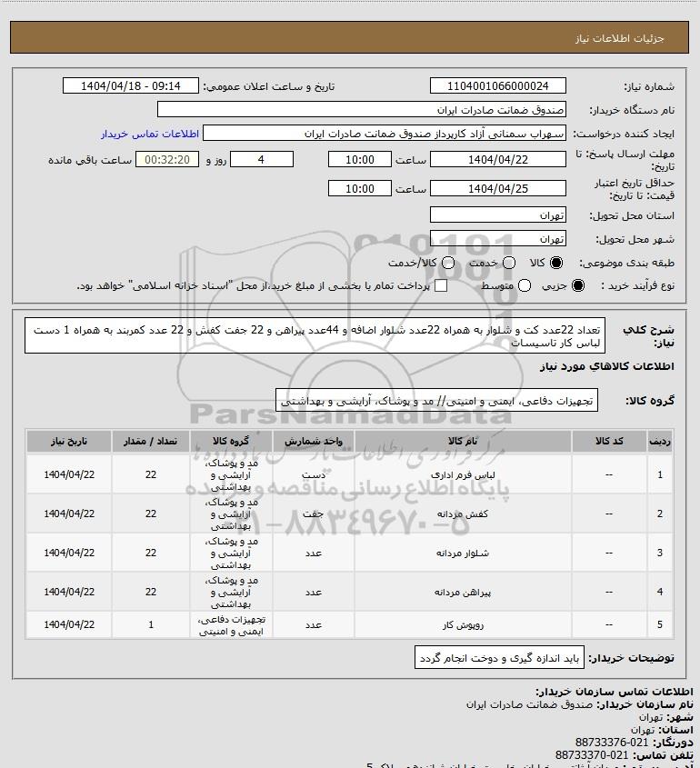Click the goods group field تجهیزات دفاعی

[x=436, y=401]
